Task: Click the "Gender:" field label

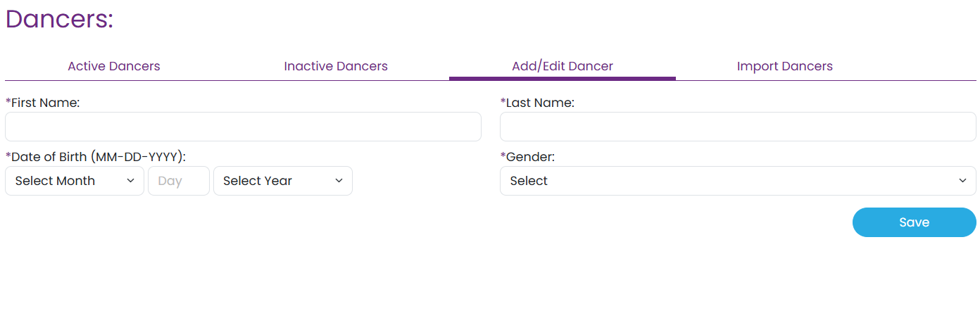Action: [x=531, y=157]
